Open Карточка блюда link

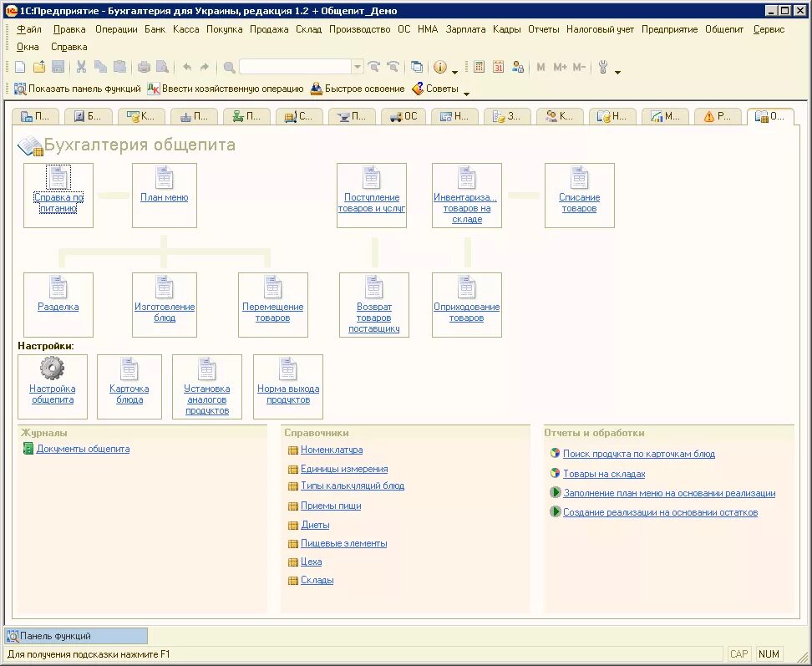[129, 394]
